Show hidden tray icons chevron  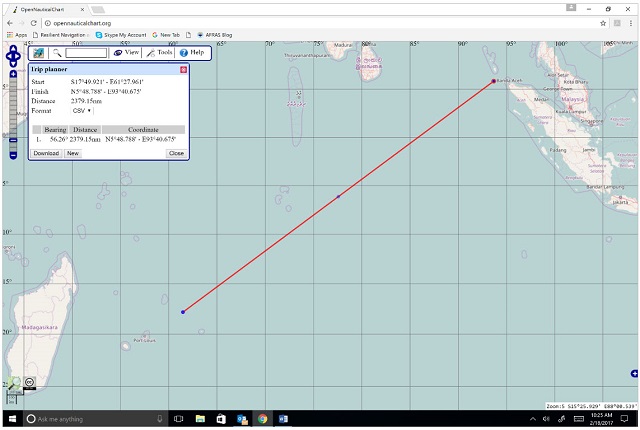coord(533,419)
